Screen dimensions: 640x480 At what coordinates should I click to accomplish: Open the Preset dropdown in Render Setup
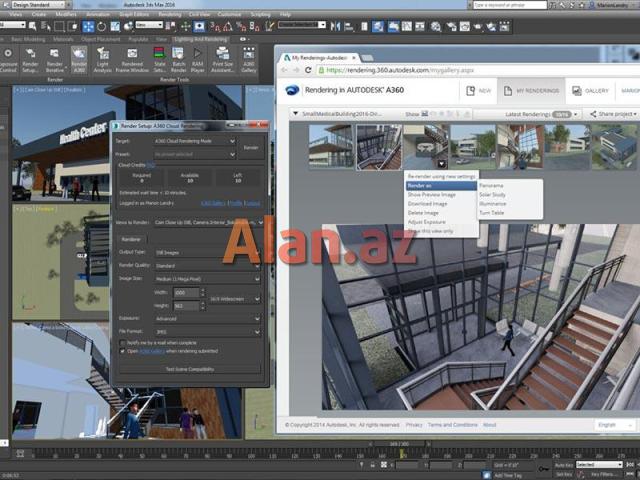pyautogui.click(x=195, y=155)
